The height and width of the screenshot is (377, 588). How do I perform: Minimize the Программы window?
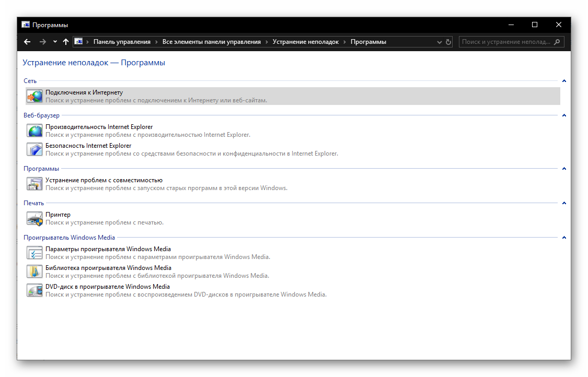(511, 25)
